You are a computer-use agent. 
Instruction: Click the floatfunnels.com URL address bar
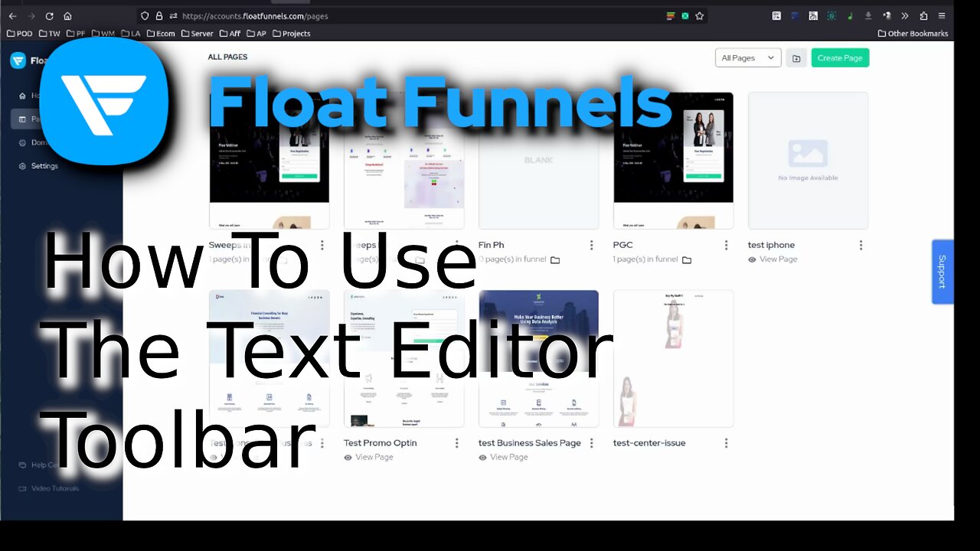click(x=421, y=15)
